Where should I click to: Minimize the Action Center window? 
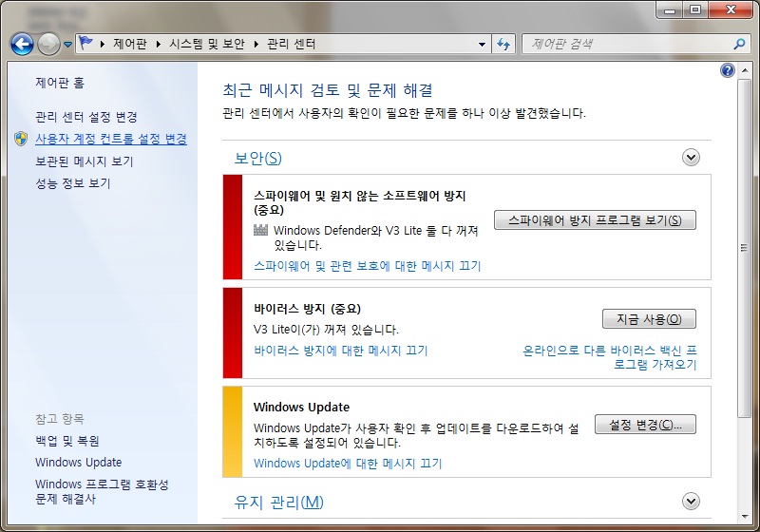[670, 9]
